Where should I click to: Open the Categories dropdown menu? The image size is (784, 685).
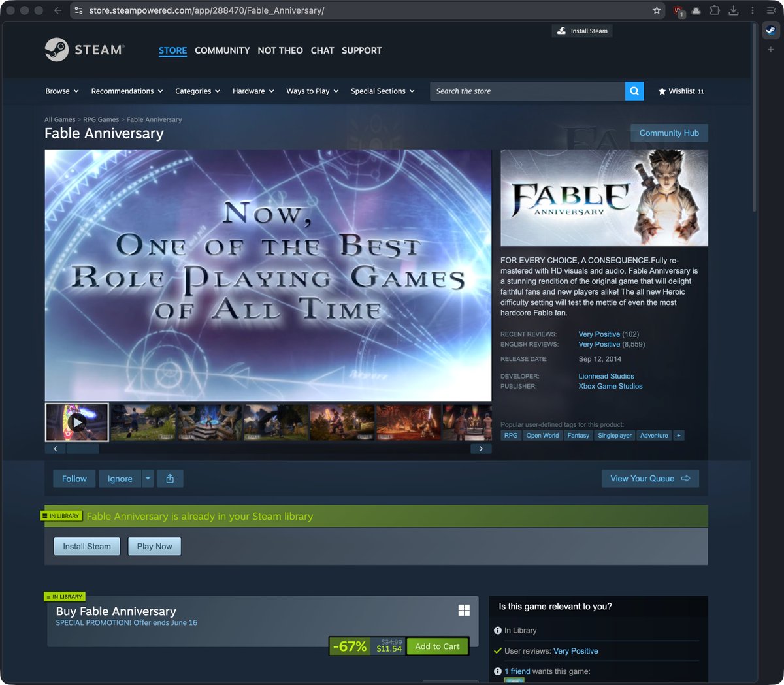[198, 91]
